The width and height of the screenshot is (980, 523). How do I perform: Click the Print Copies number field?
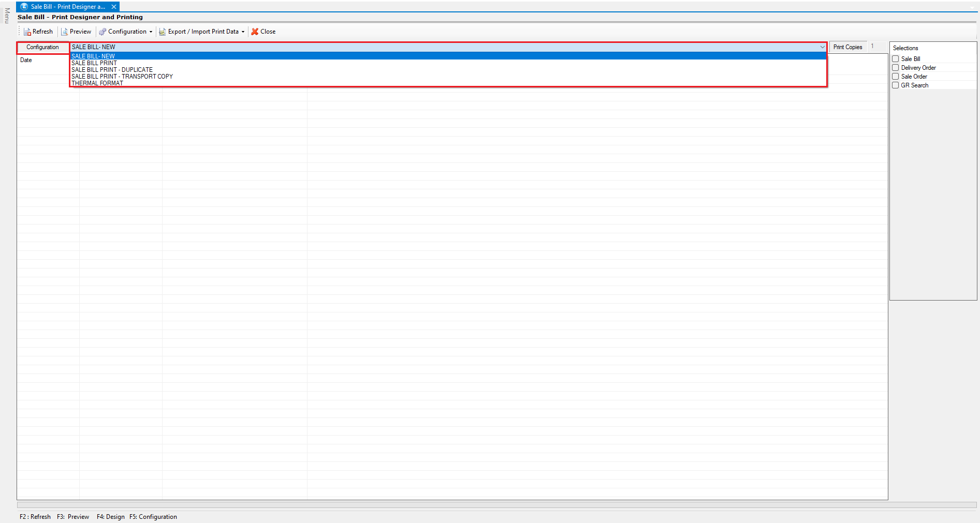click(877, 47)
